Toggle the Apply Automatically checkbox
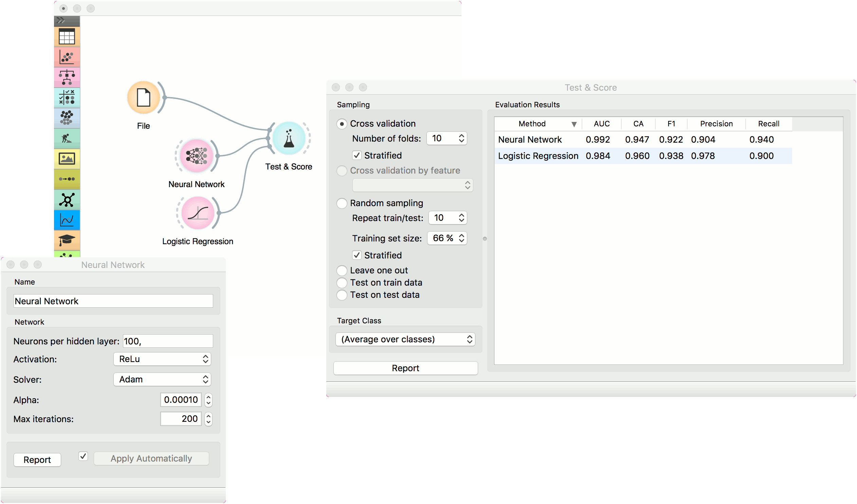The image size is (857, 504). pyautogui.click(x=83, y=456)
